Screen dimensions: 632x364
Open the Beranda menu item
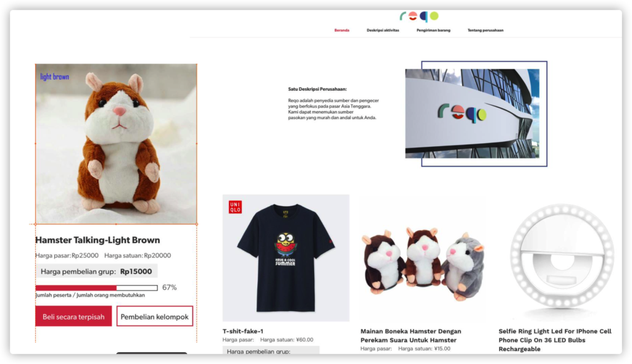342,30
